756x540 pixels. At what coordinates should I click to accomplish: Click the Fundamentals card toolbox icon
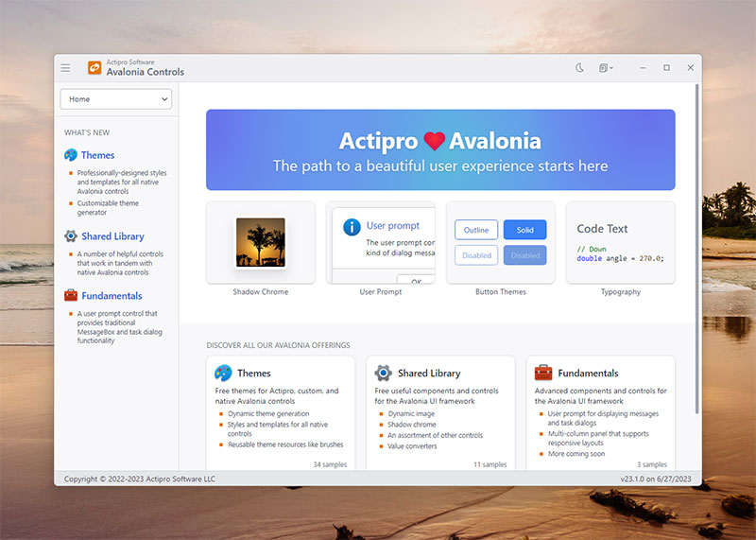(x=543, y=373)
